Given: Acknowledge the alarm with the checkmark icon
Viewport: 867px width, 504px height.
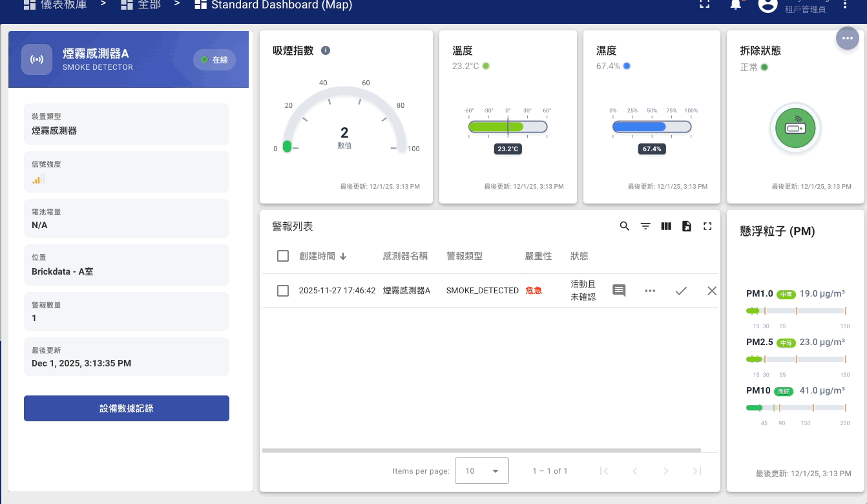Looking at the screenshot, I should click(x=681, y=291).
